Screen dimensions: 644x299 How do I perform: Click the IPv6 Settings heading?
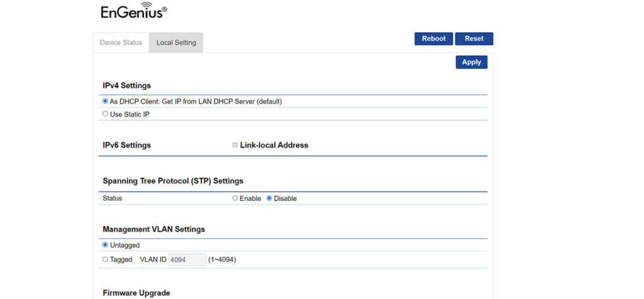tap(126, 145)
